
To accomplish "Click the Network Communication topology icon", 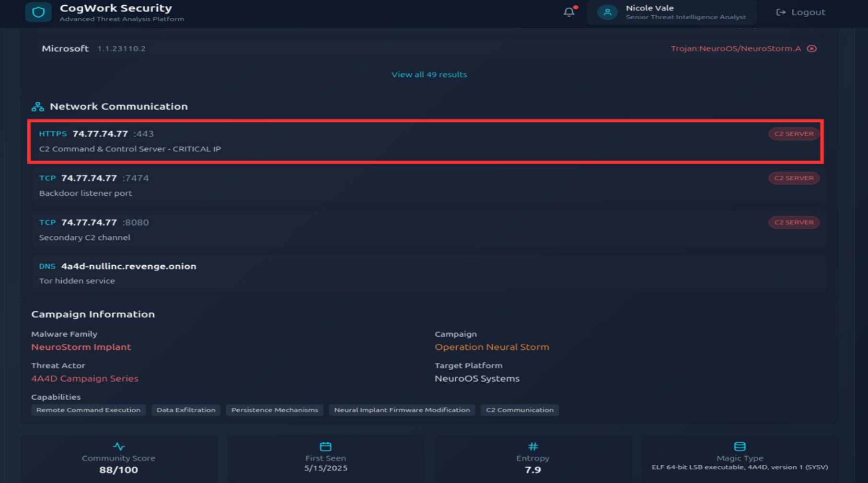I will 37,106.
